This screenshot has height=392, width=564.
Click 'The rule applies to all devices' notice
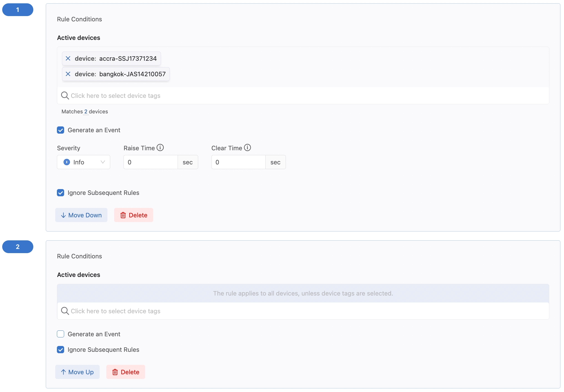(303, 293)
